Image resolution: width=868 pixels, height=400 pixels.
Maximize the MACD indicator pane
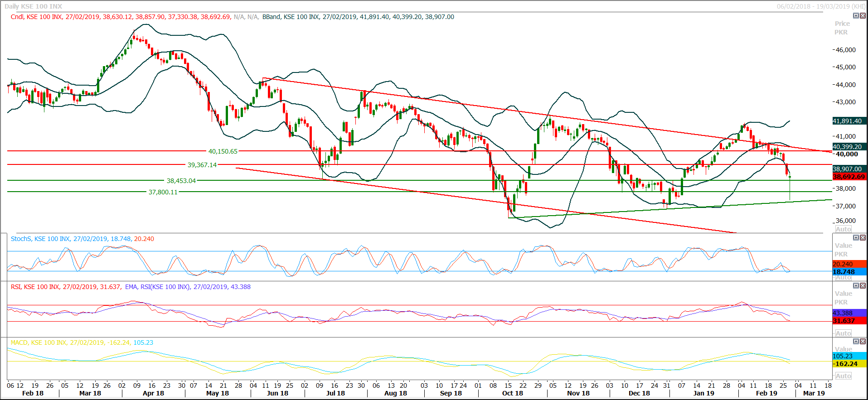[856, 342]
